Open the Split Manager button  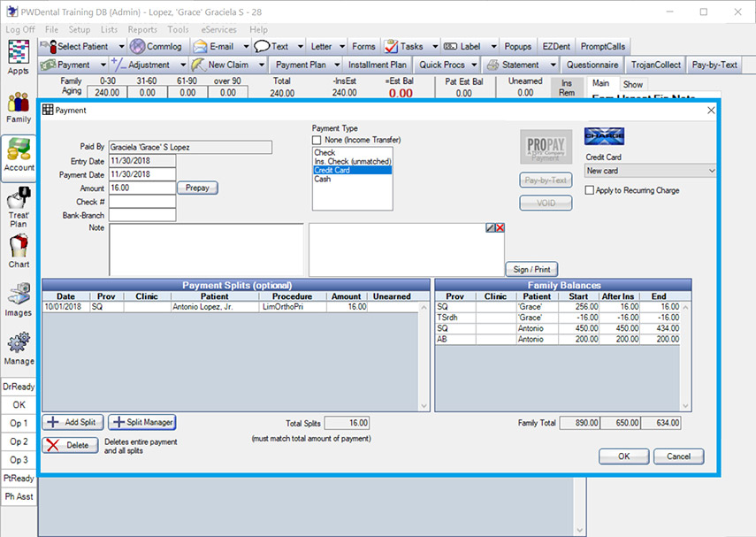(142, 422)
